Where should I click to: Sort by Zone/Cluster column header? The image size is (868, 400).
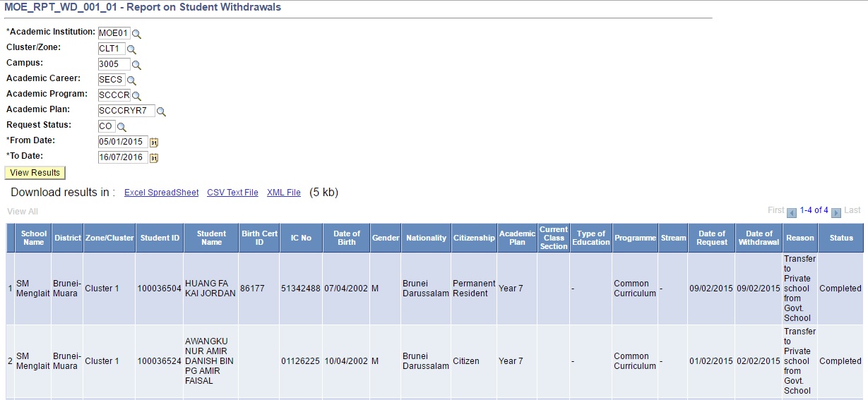(109, 238)
